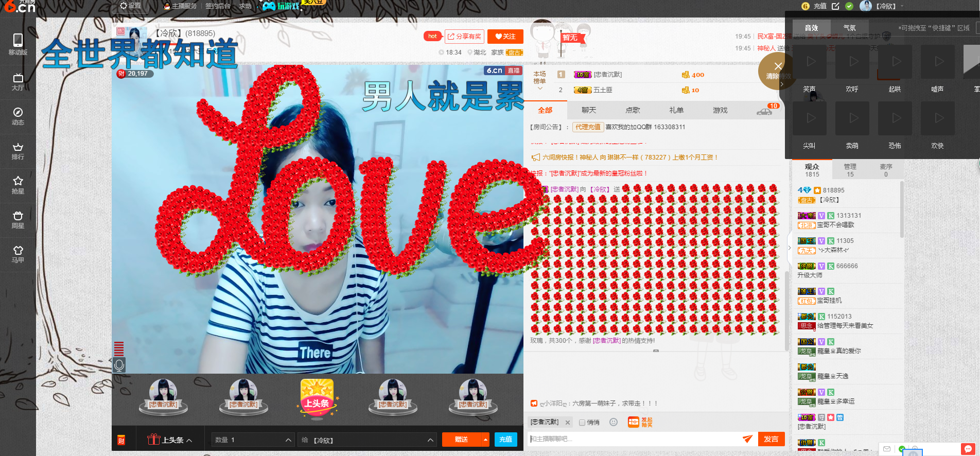The image size is (980, 456).
Task: Switch to 游戏 tab
Action: 720,110
